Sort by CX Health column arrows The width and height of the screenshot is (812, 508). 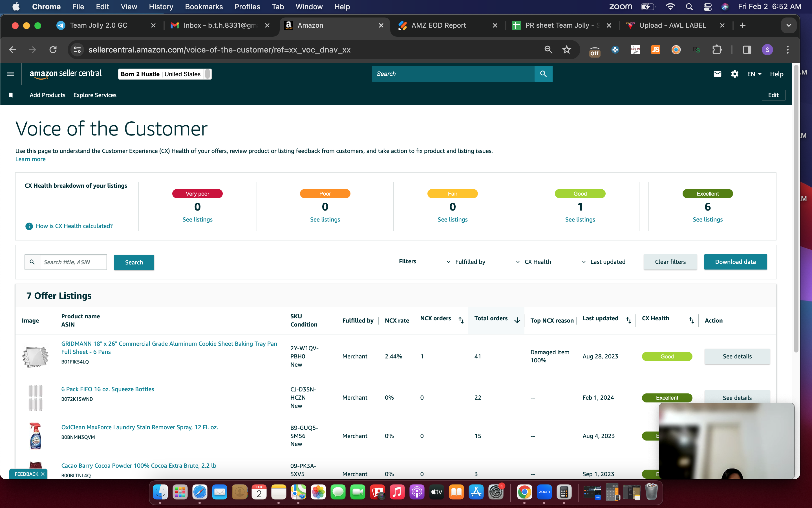coord(692,320)
